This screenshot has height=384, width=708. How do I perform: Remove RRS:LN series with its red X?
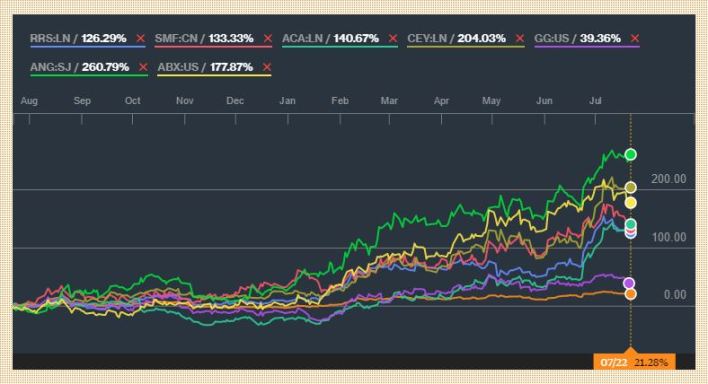coord(140,38)
